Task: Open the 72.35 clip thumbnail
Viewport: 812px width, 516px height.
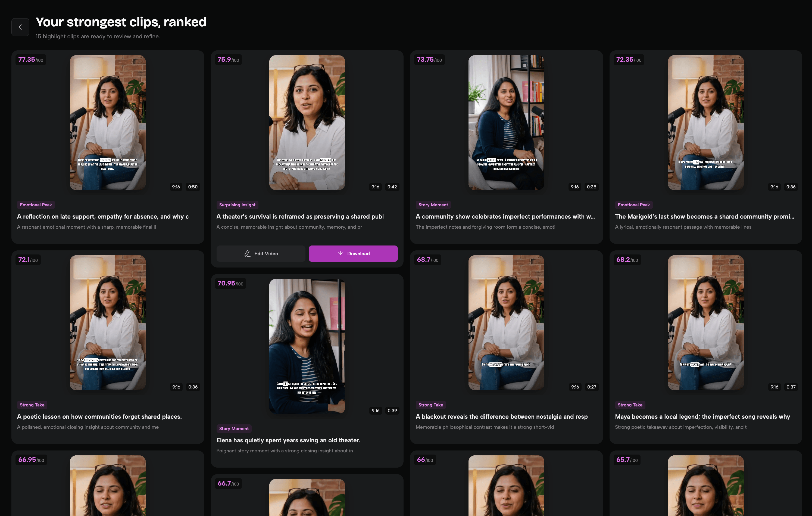Action: tap(706, 122)
